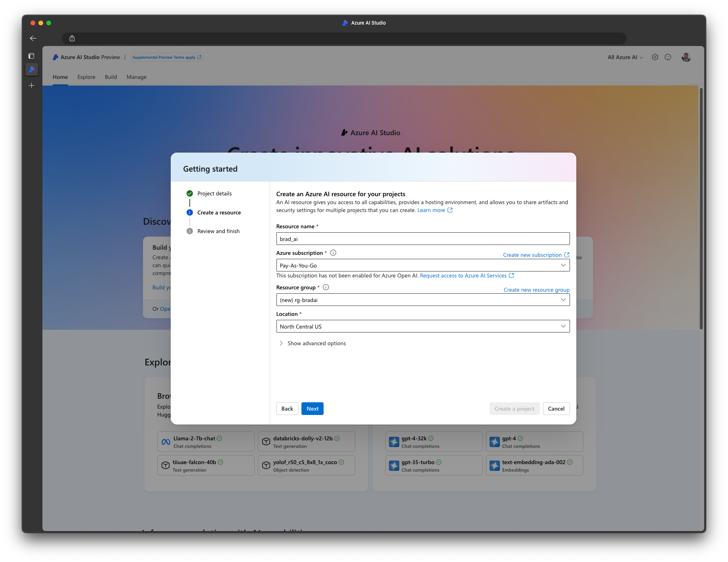The image size is (728, 562).
Task: Open the Location dropdown
Action: click(423, 326)
